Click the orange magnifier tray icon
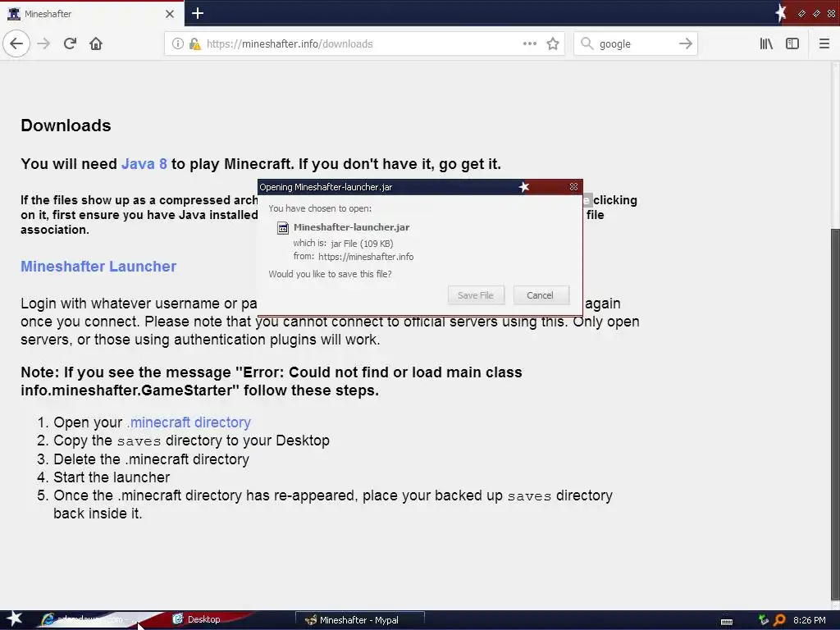Screen dimensions: 840x630 coord(779,620)
